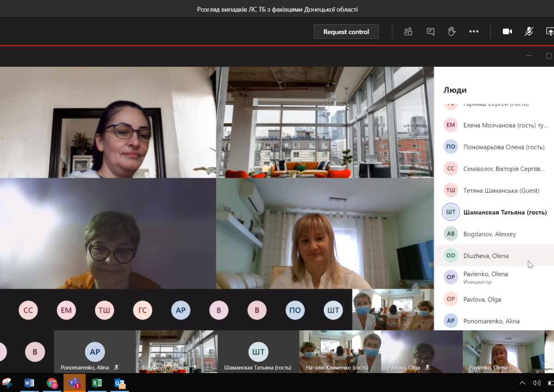Expand the hidden system tray icons chevron

pyautogui.click(x=522, y=383)
